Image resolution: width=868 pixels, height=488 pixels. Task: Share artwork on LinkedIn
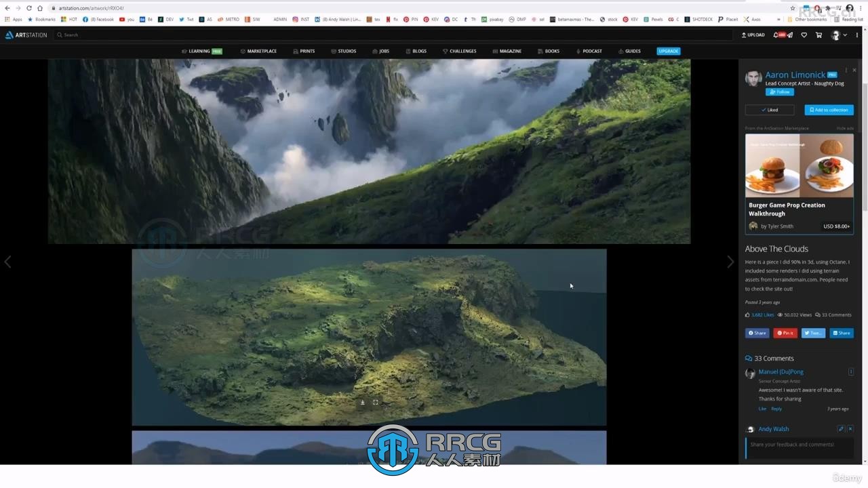[x=842, y=333]
